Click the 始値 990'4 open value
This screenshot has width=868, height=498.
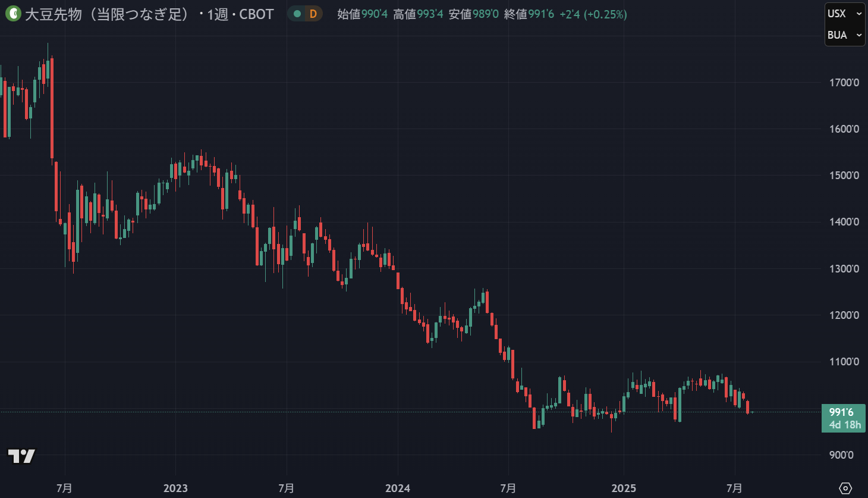click(362, 14)
